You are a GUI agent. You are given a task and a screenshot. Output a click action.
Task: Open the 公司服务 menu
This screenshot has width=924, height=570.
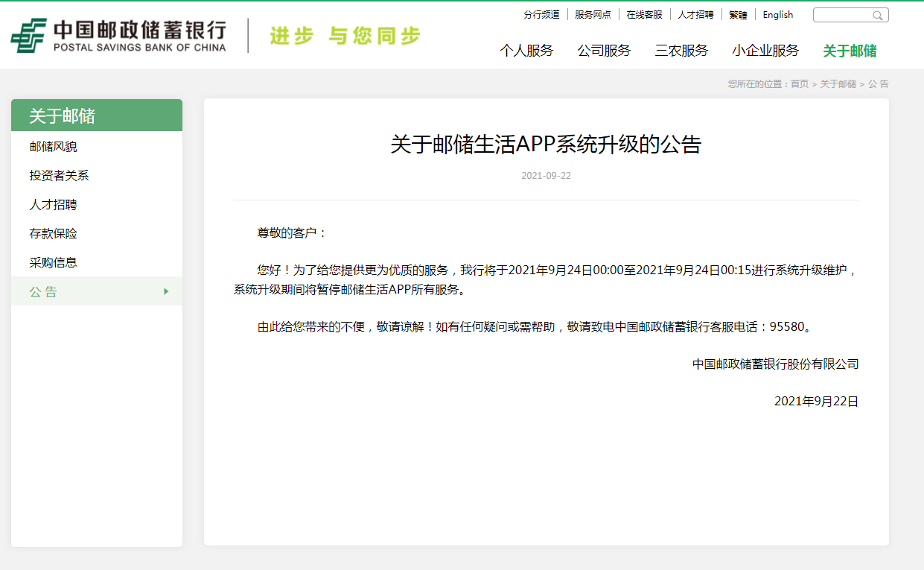point(604,51)
